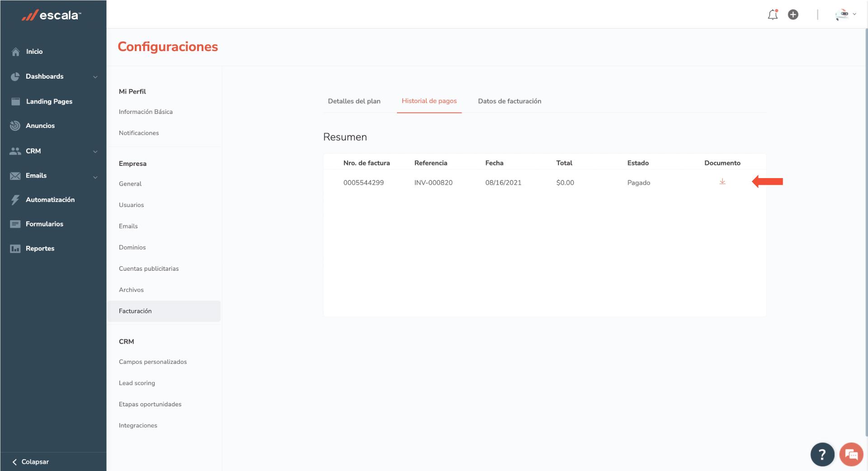Open Emails under Empresa settings

click(x=128, y=226)
